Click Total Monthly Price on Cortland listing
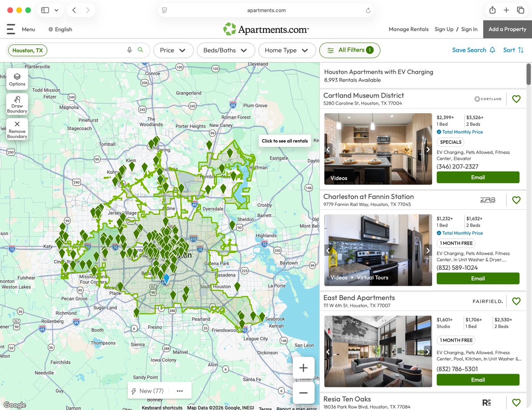The image size is (532, 410). click(459, 132)
